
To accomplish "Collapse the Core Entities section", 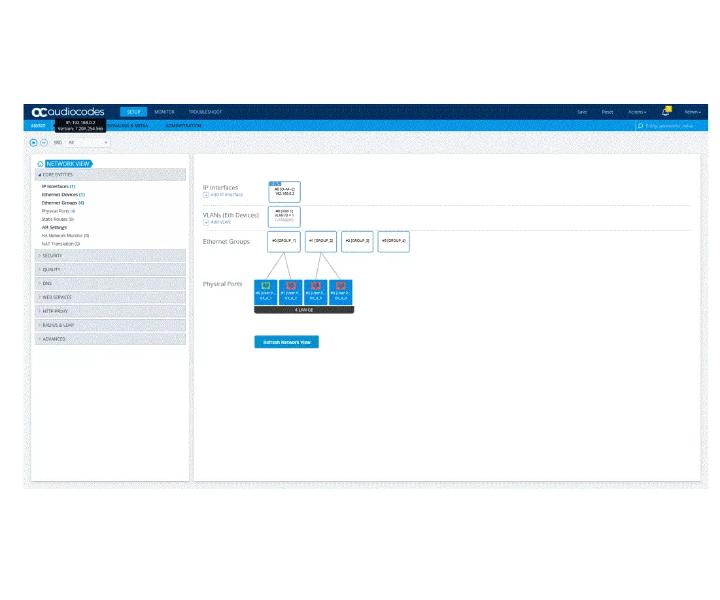I will click(x=110, y=175).
